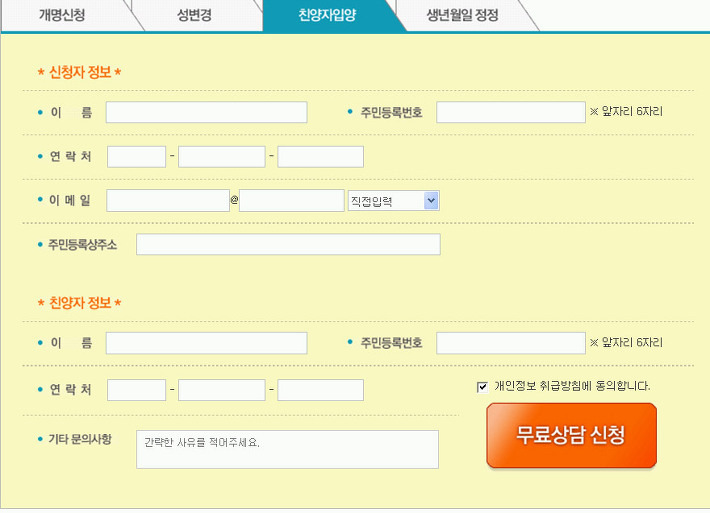Click first phone box in 신청자 연락처
710x513 pixels.
(136, 157)
